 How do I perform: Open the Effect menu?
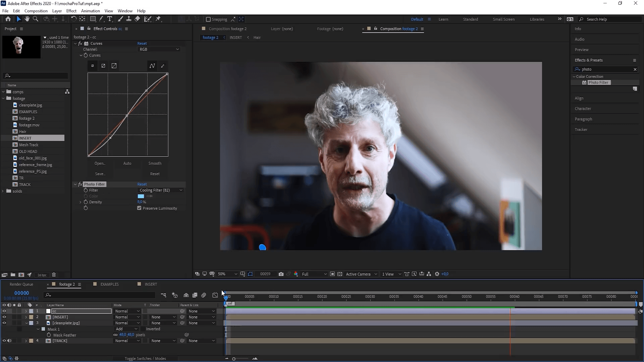pos(71,11)
